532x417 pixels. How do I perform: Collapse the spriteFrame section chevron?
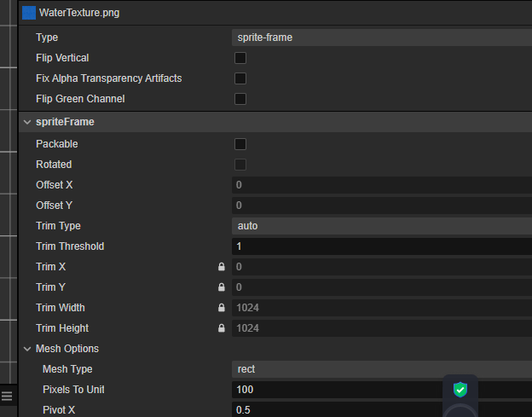[27, 122]
